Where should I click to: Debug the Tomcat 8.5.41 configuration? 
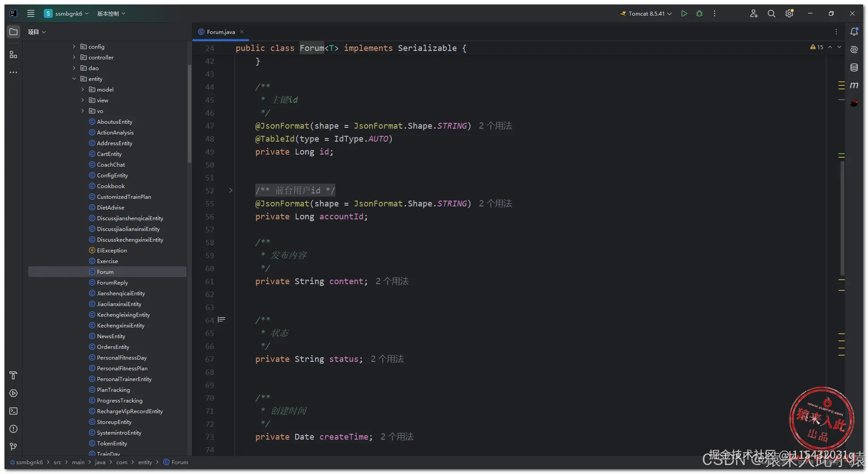tap(699, 13)
